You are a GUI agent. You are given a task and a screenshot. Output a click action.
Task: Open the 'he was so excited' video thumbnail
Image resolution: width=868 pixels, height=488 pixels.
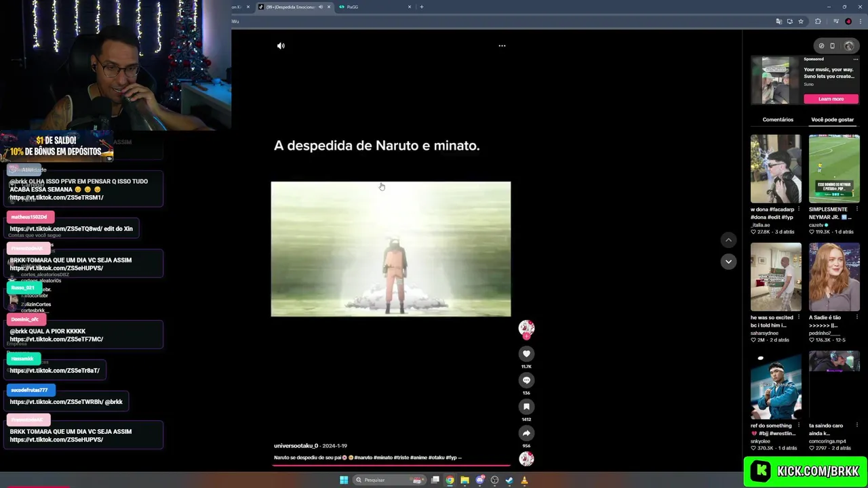click(x=776, y=277)
